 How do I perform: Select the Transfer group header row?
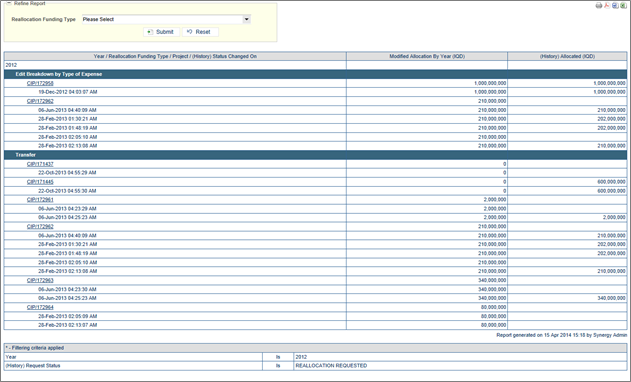point(316,155)
